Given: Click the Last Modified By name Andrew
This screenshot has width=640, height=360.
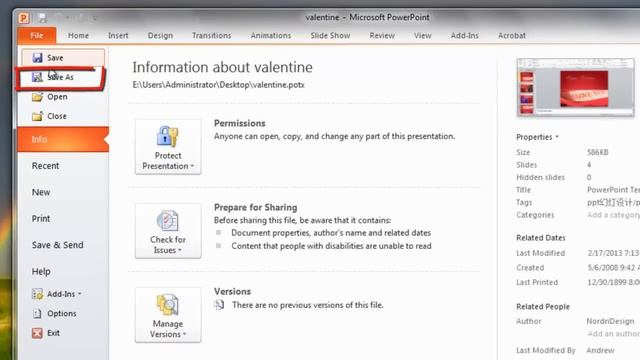Looking at the screenshot, I should pos(600,350).
